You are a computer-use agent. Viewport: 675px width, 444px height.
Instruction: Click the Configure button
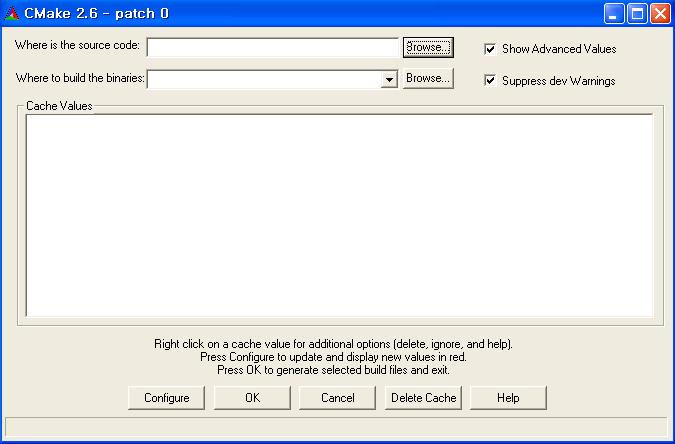(166, 397)
